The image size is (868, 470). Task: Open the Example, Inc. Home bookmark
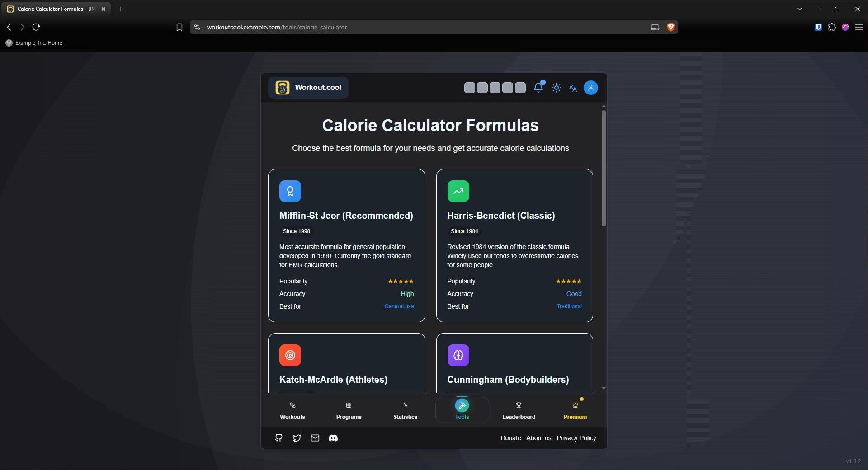34,43
